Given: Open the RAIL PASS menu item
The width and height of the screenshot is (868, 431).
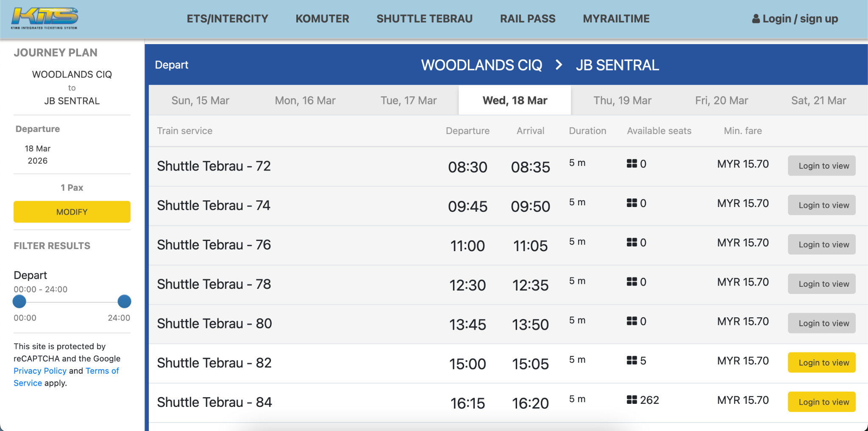Looking at the screenshot, I should 528,18.
